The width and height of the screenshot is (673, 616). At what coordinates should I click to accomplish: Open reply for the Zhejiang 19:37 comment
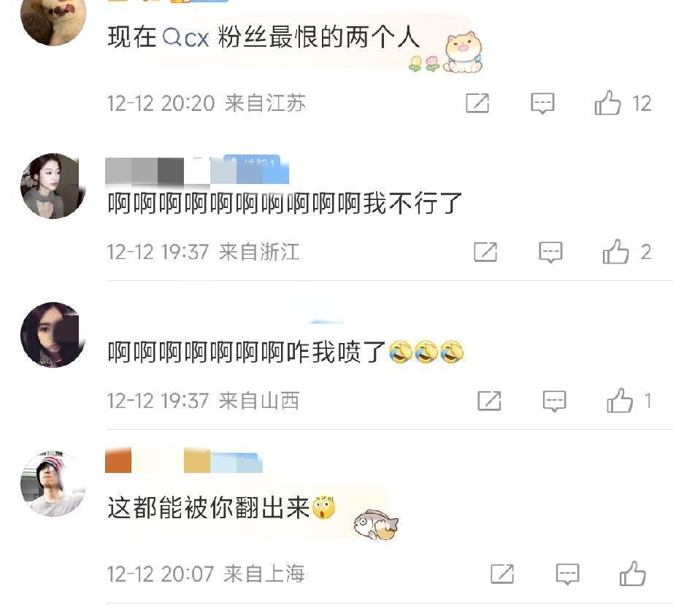(x=550, y=252)
